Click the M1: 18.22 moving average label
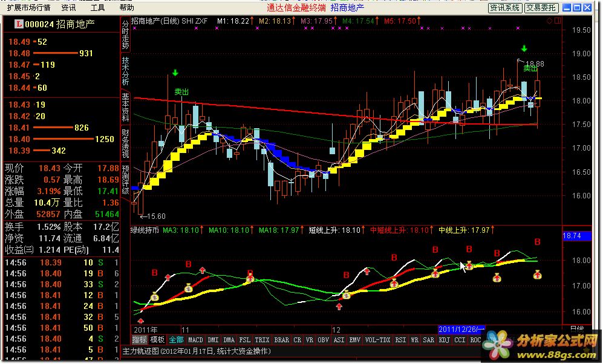Screen dimensions: 603x364 (235, 21)
